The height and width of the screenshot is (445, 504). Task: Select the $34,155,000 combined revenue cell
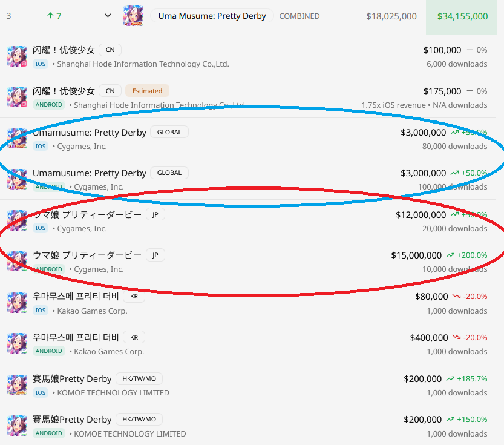click(x=461, y=17)
